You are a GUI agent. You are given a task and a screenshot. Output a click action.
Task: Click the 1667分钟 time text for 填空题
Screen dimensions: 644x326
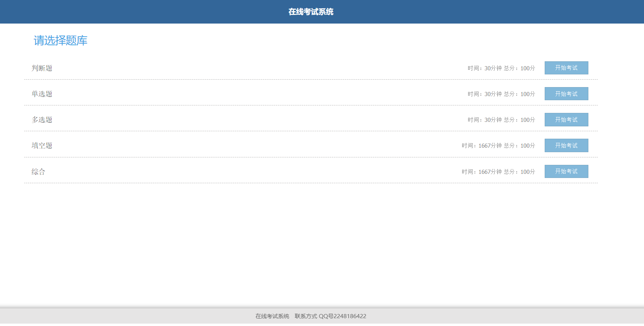click(490, 146)
